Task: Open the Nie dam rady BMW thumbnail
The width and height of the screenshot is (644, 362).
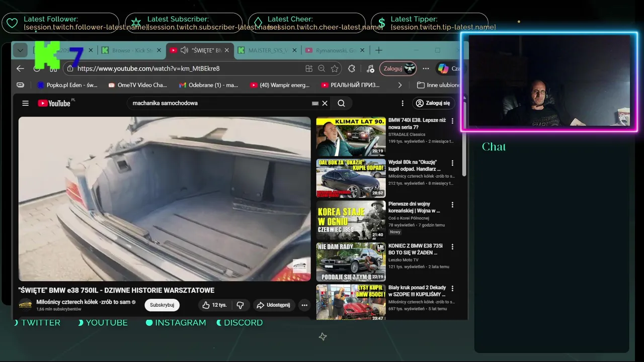Action: [x=351, y=261]
